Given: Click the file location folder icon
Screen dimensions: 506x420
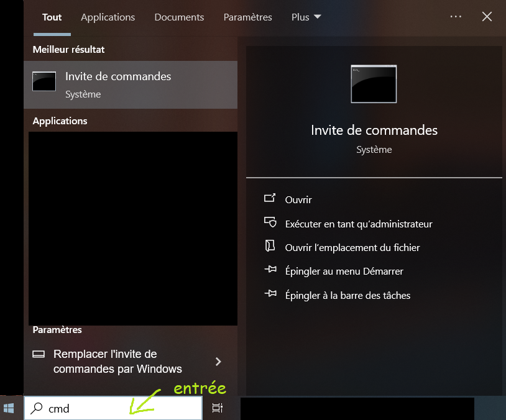Looking at the screenshot, I should 270,246.
